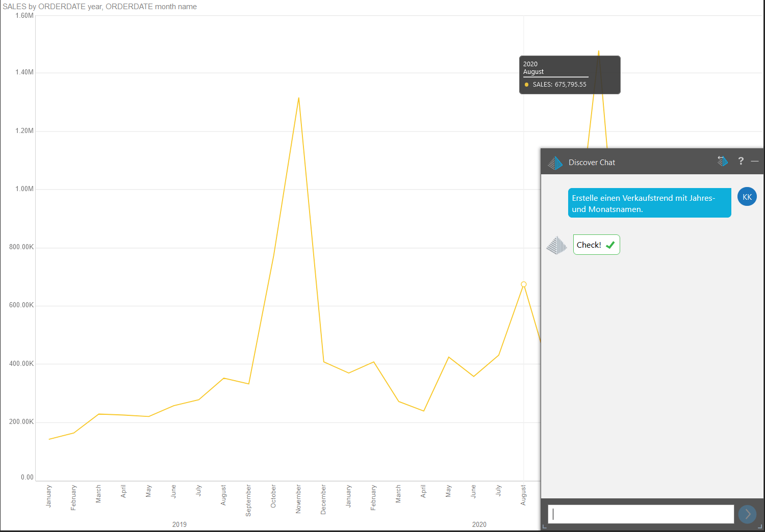Open chat help with the question mark
Viewport: 765px width, 532px height.
(741, 161)
